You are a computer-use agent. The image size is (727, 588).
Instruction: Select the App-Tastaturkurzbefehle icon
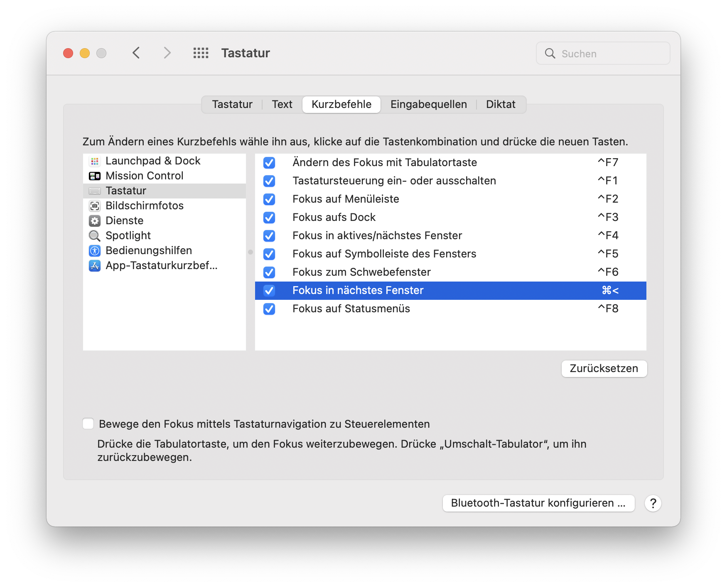[95, 266]
